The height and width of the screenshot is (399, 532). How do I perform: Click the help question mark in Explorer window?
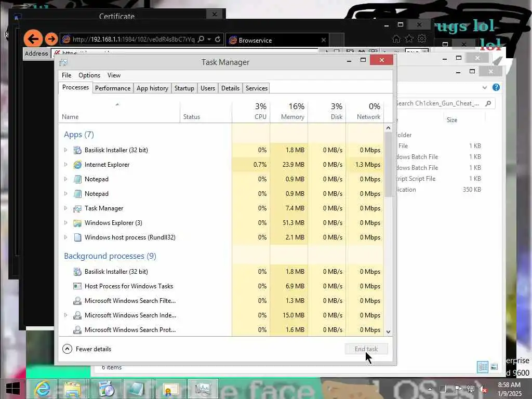click(x=496, y=87)
